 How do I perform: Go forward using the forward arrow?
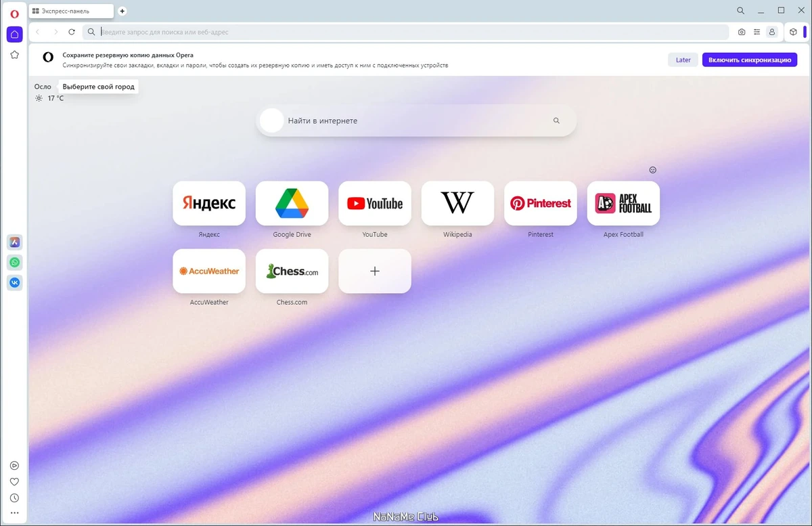(x=55, y=32)
